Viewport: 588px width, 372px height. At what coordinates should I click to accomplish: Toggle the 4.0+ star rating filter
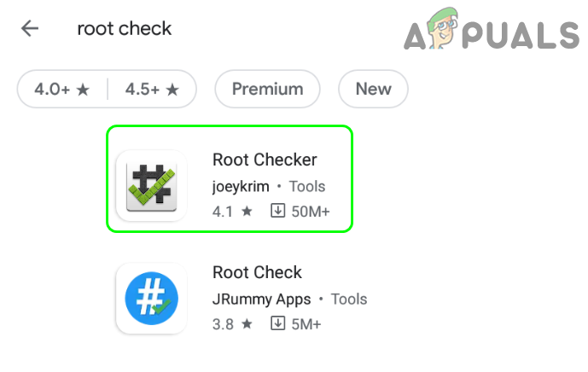[x=62, y=89]
